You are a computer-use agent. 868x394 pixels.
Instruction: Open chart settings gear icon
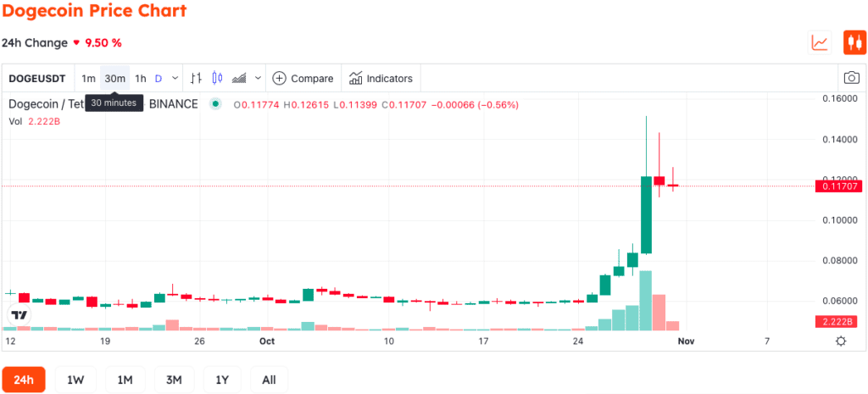coord(841,341)
